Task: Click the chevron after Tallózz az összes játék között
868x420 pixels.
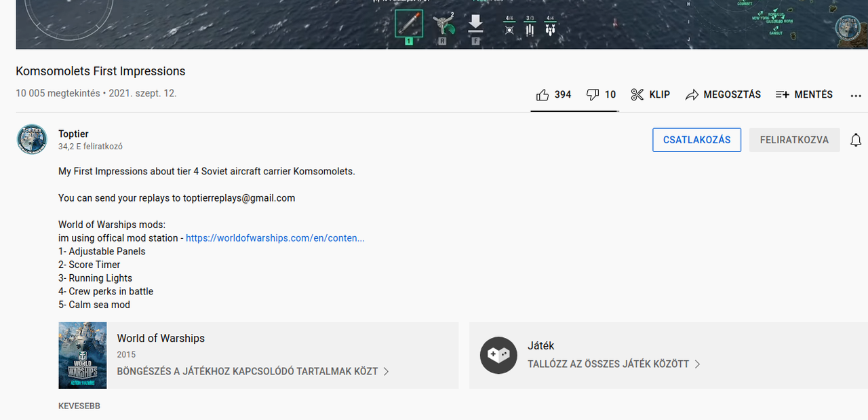Action: pyautogui.click(x=697, y=364)
